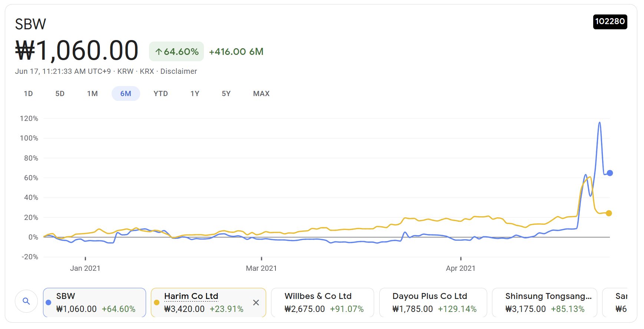
Task: Switch chart to YTD range
Action: click(x=161, y=94)
